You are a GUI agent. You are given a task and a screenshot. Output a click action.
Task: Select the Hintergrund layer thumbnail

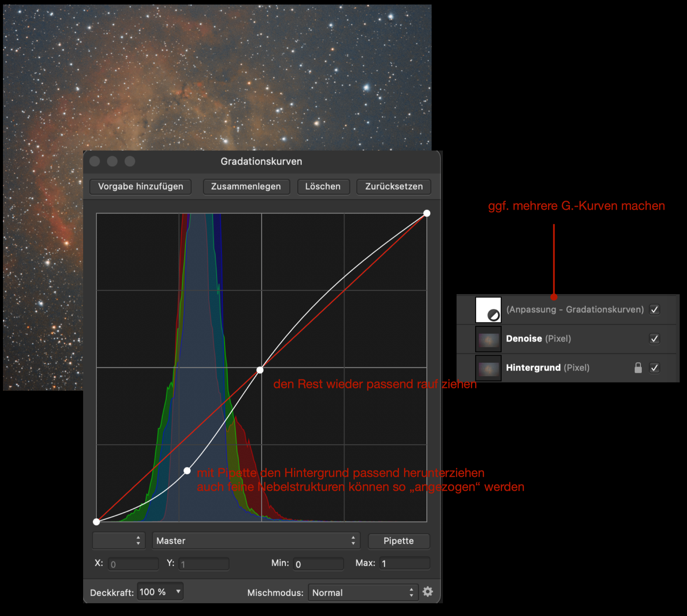(x=488, y=368)
